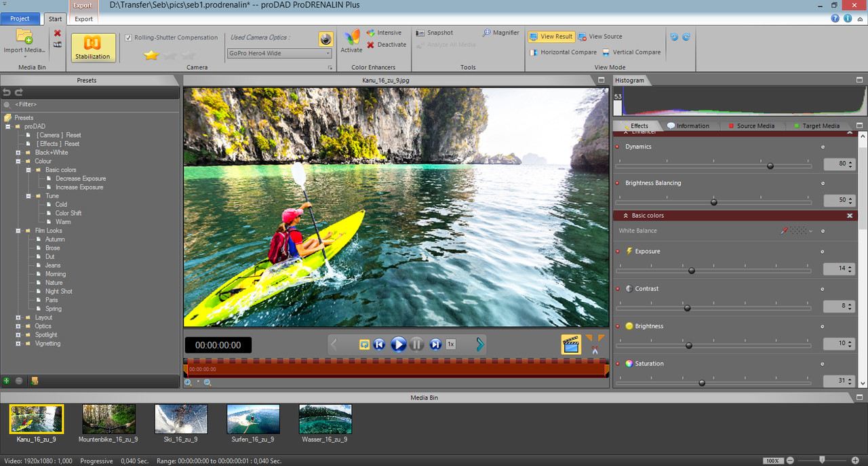Viewport: 868px width, 466px height.
Task: Open Import Media in Media Bin
Action: [24, 42]
